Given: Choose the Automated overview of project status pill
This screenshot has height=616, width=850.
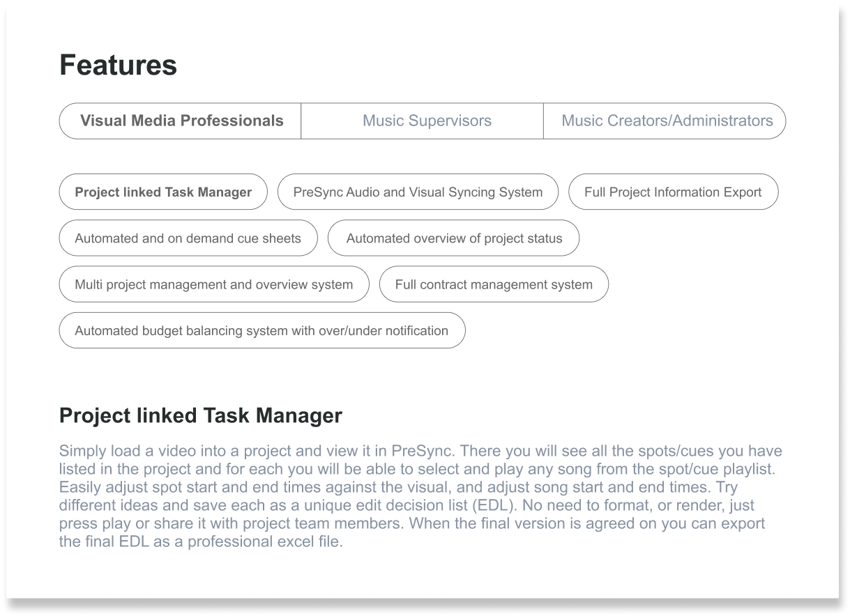Looking at the screenshot, I should 453,238.
